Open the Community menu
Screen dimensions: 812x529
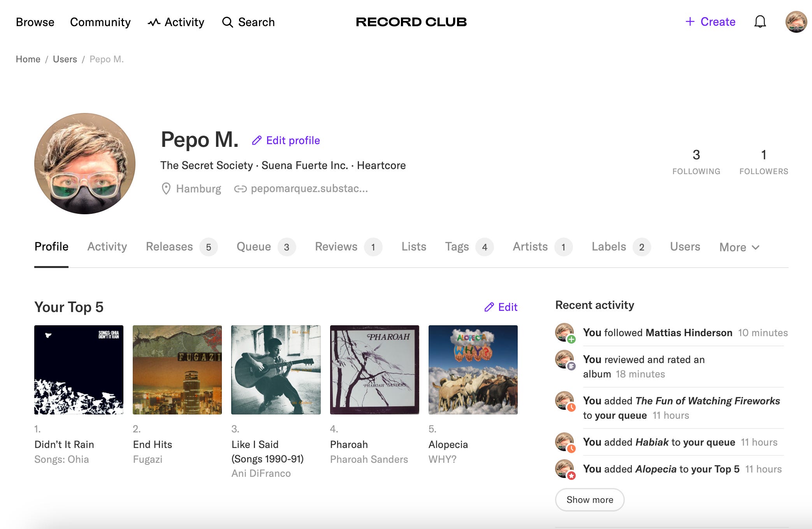[x=100, y=22]
